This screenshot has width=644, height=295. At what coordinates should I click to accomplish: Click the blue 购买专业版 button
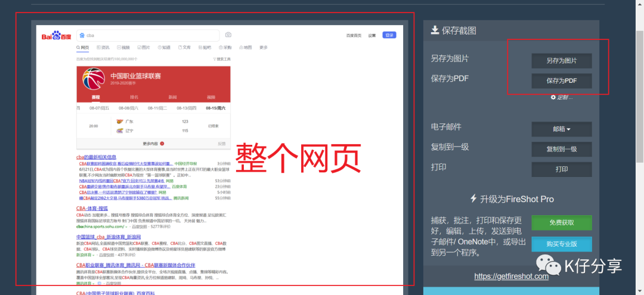coord(562,244)
